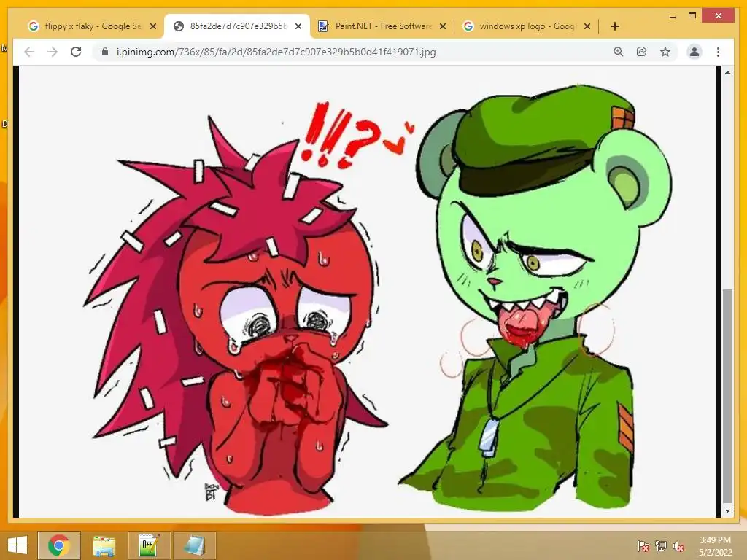Image resolution: width=747 pixels, height=560 pixels.
Task: Open Action Center flag tray icon
Action: [643, 546]
